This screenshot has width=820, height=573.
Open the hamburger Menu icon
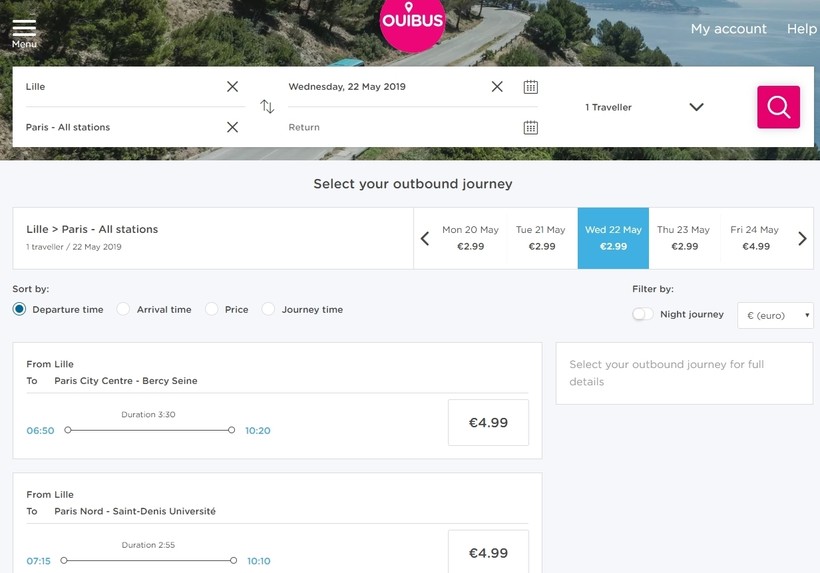(x=24, y=32)
